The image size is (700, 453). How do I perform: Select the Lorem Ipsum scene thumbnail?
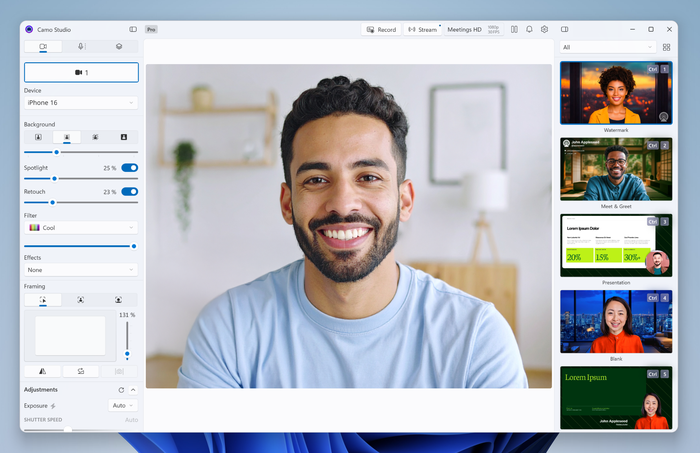pos(616,398)
